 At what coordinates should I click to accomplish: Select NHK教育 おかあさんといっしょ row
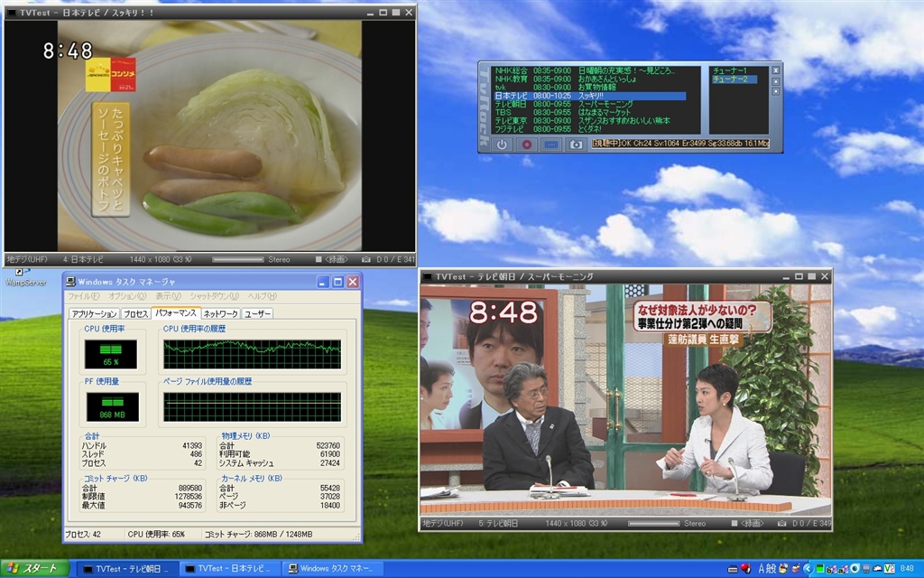(589, 79)
